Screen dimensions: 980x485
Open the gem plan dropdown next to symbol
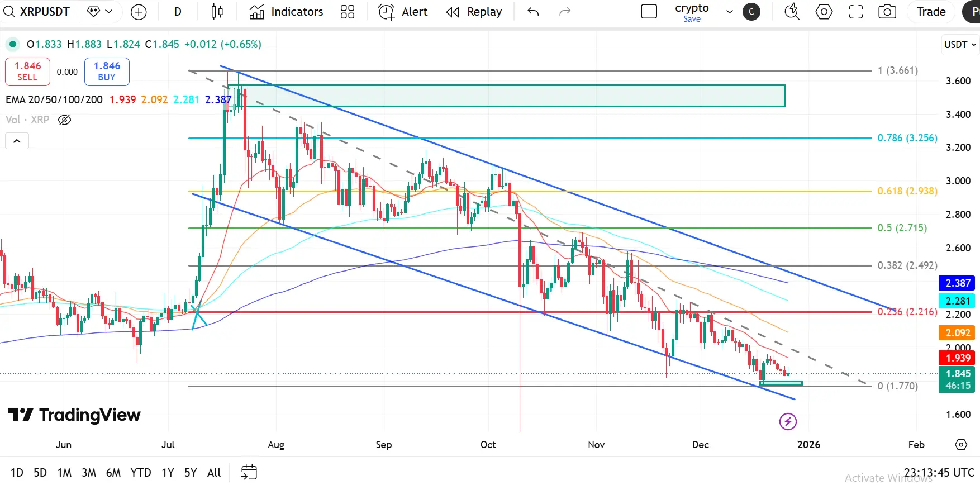coord(101,12)
